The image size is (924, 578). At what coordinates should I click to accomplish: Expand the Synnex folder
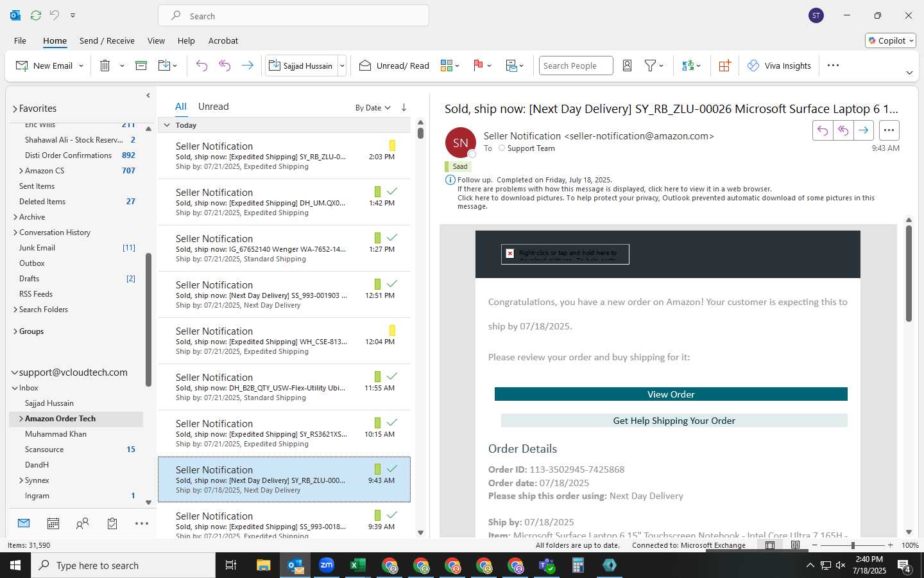[21, 480]
